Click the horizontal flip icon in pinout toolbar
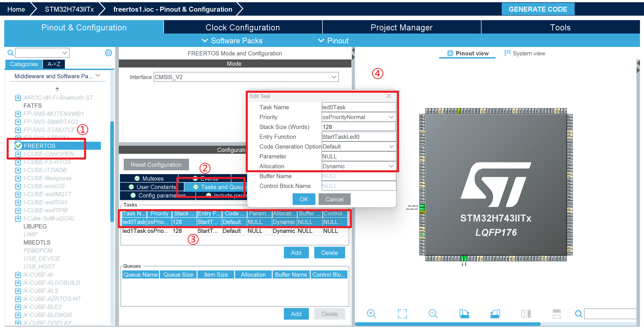Image resolution: width=644 pixels, height=331 pixels. point(526,314)
